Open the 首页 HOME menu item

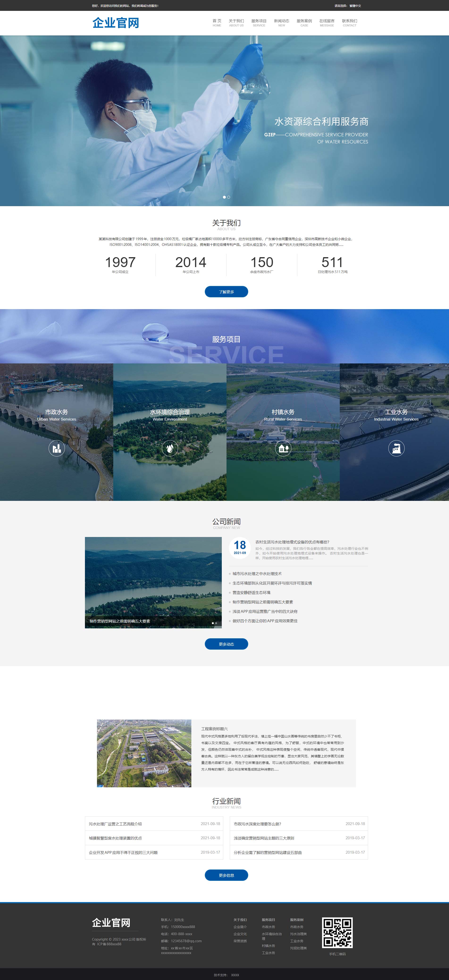(x=217, y=23)
